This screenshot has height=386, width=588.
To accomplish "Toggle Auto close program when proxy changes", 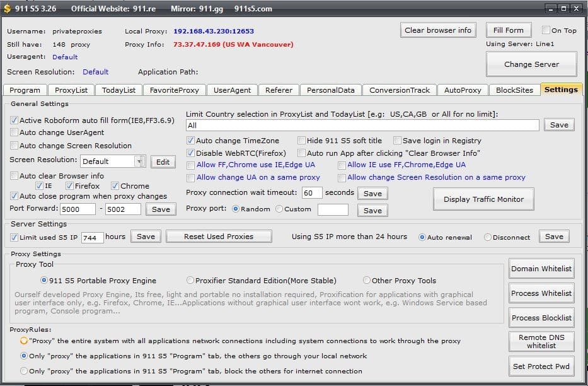I will 14,196.
